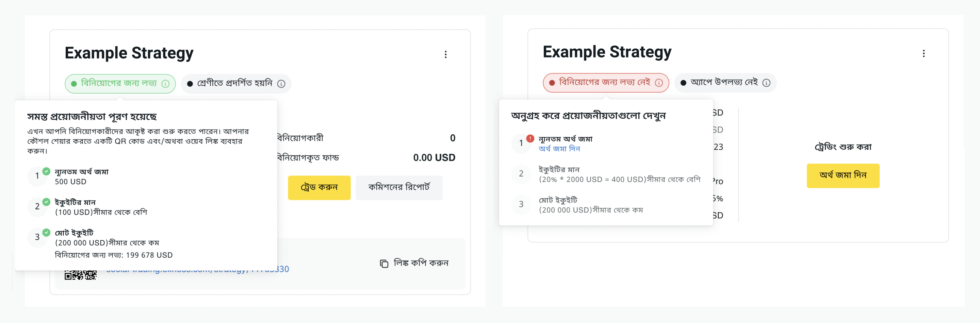Open the three-dot menu on left strategy card
This screenshot has width=980, height=323.
pyautogui.click(x=445, y=54)
